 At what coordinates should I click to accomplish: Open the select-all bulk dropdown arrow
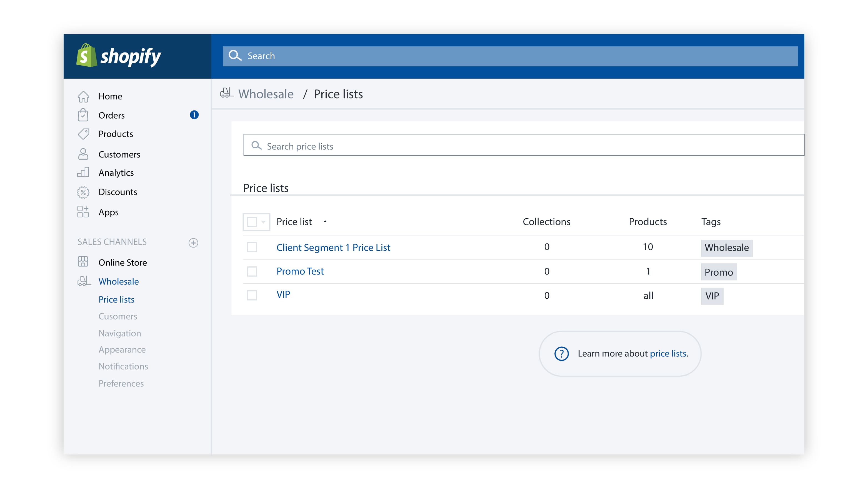(263, 222)
